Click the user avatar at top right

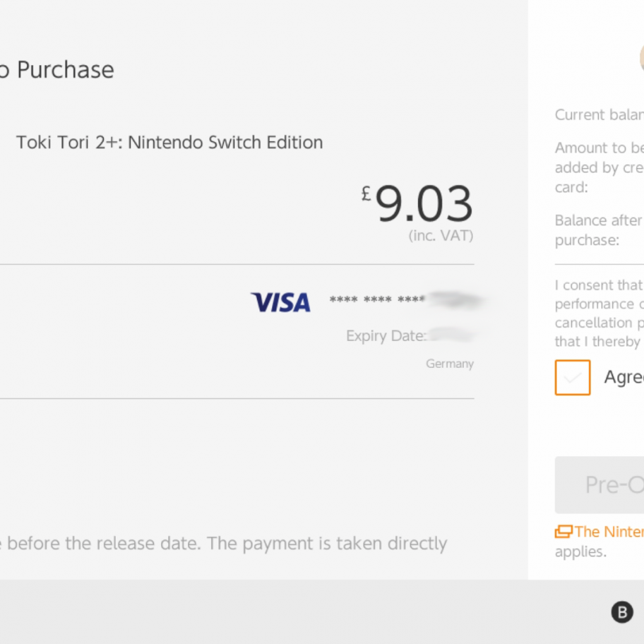coord(642,57)
